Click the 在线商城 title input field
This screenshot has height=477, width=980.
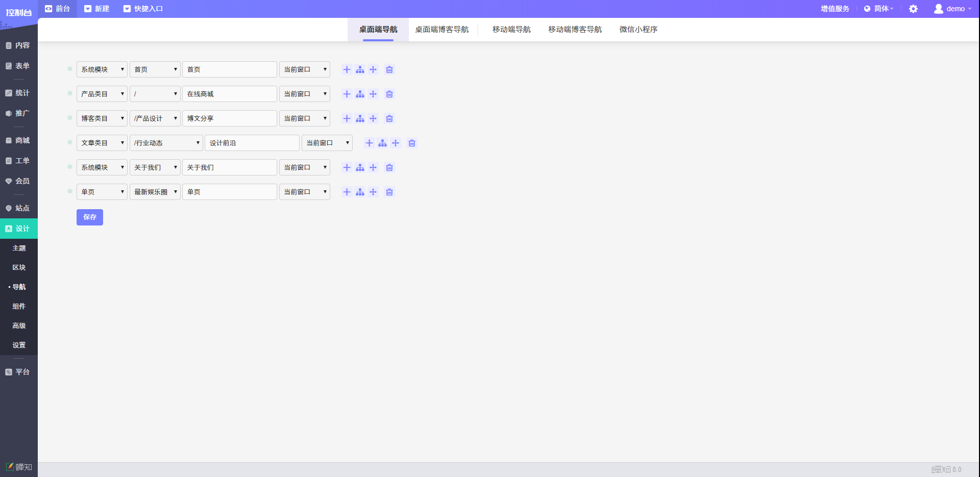tap(229, 94)
